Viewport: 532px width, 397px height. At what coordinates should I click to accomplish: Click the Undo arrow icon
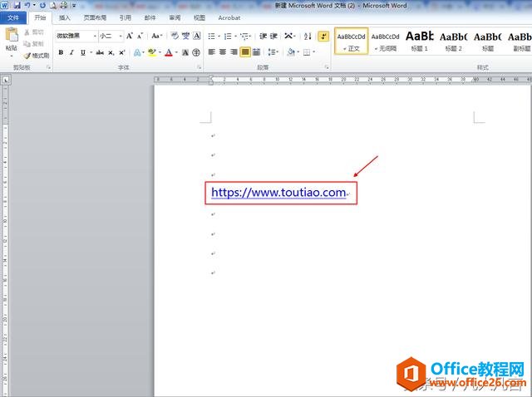(27, 6)
